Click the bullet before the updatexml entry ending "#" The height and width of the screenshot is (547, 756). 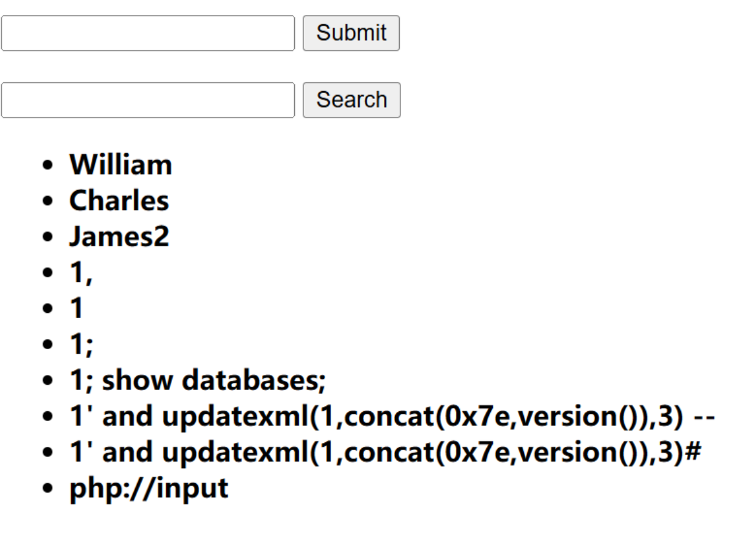click(x=47, y=453)
